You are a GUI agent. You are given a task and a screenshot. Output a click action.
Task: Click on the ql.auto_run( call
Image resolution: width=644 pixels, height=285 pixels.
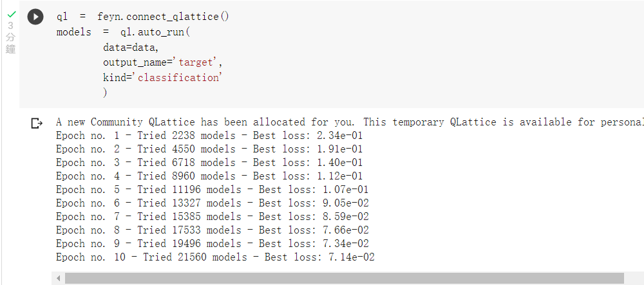click(x=155, y=32)
